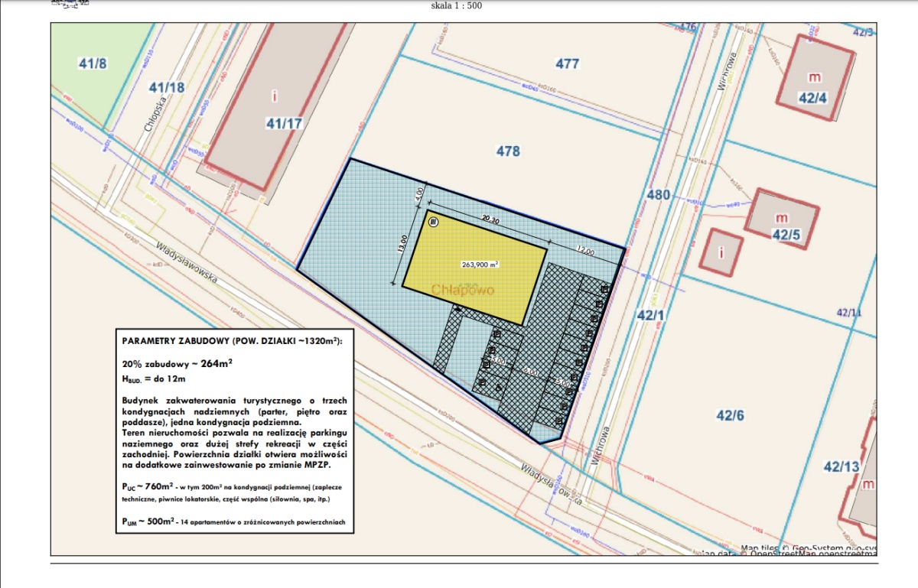
Task: Select parcel label 41/8 on green area
Action: point(93,63)
